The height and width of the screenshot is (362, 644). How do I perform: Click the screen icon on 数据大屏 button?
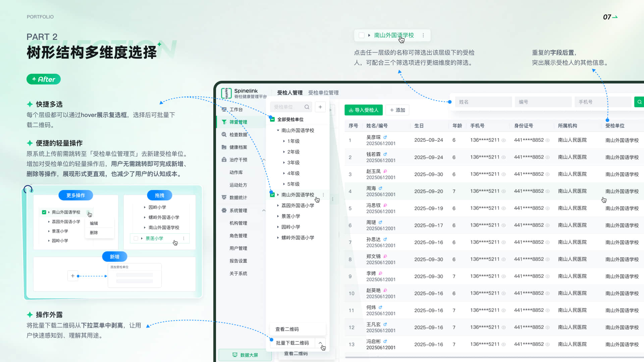(x=235, y=355)
